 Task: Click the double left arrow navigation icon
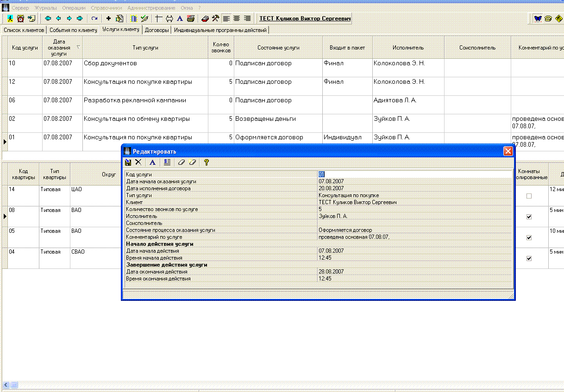[48, 19]
